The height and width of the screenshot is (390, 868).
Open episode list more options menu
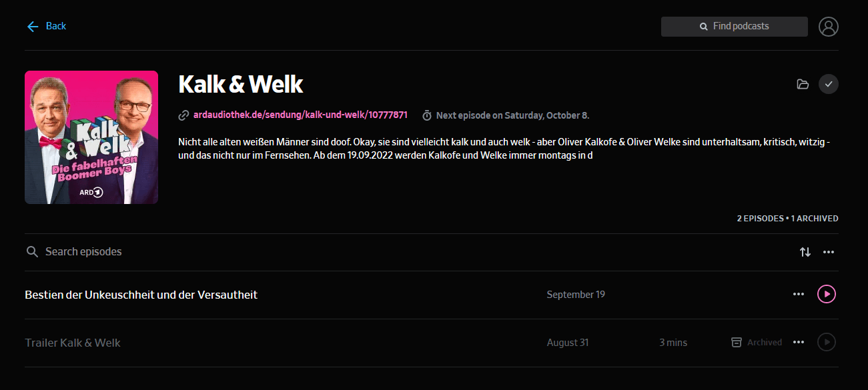[829, 252]
